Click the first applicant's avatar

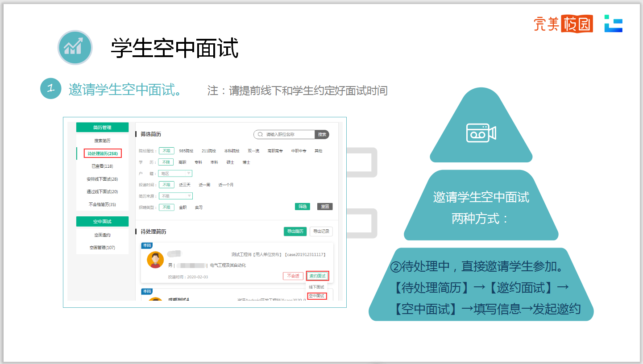tap(155, 260)
